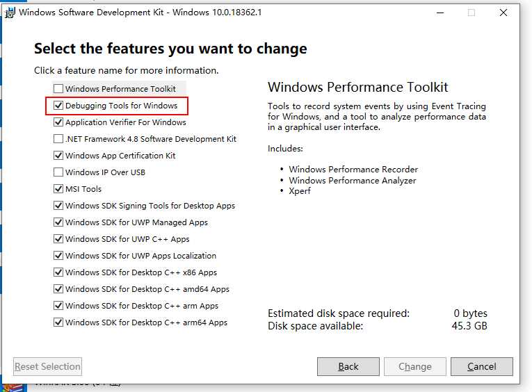Select the Windows Performance Toolkit feature name
The height and width of the screenshot is (392, 532).
click(120, 89)
